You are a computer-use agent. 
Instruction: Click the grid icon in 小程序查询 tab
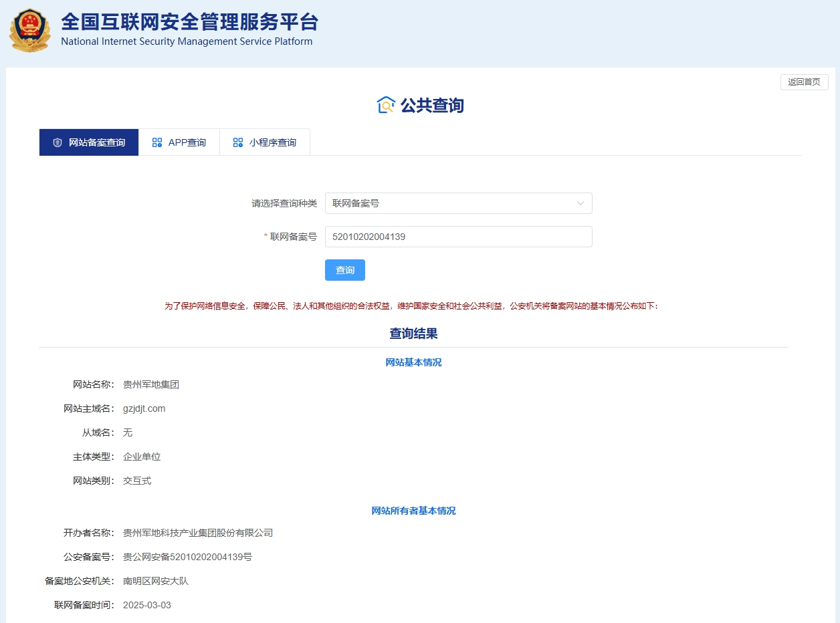tap(238, 142)
